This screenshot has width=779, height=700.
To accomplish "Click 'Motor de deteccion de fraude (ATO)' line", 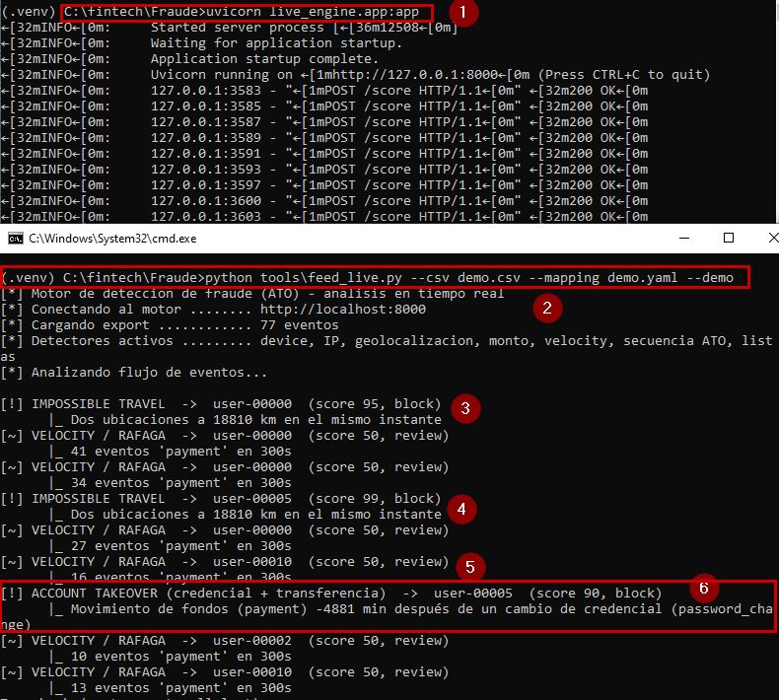I will click(252, 293).
